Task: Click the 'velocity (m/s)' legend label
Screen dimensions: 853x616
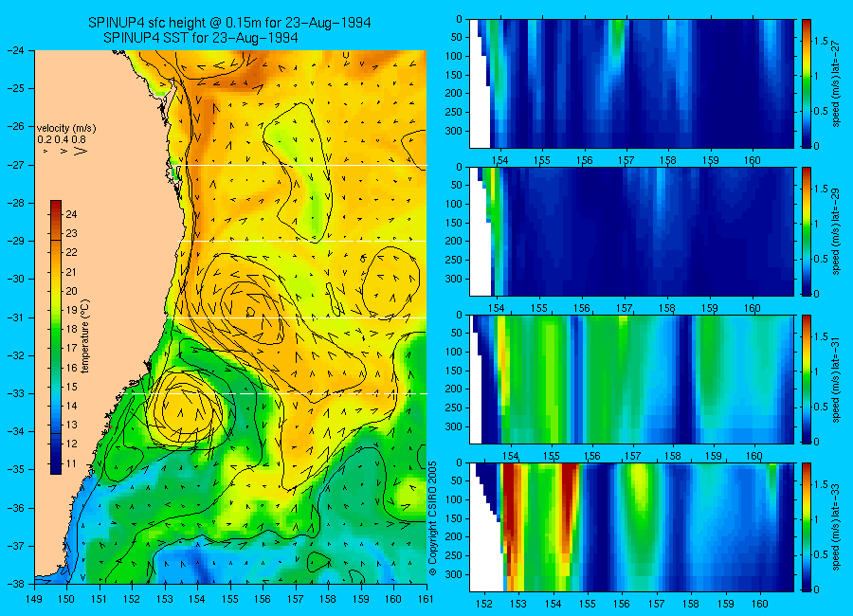Action: tap(66, 129)
